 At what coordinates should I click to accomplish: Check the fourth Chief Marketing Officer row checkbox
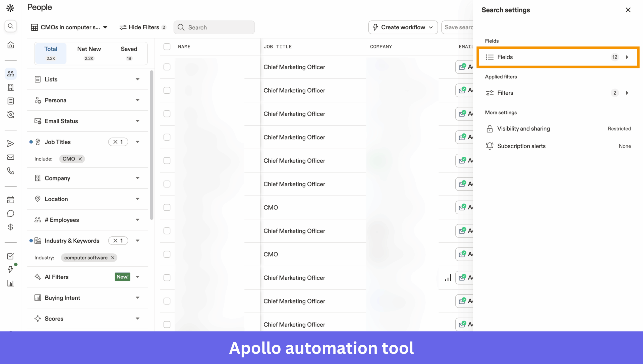coord(167,137)
